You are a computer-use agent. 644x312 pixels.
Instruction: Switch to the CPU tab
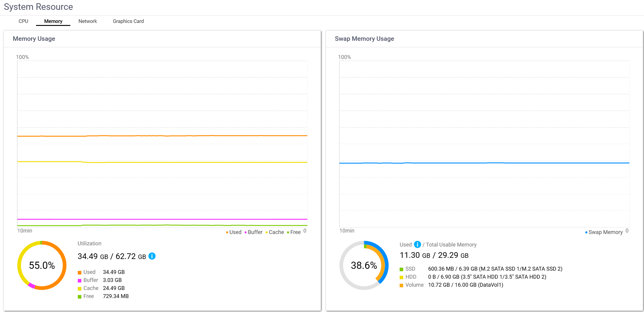(23, 21)
